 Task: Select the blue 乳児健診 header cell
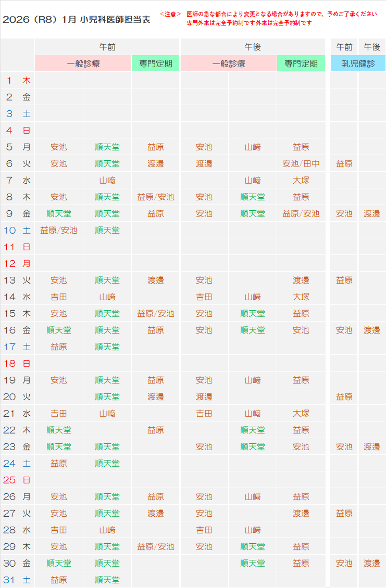tap(358, 63)
